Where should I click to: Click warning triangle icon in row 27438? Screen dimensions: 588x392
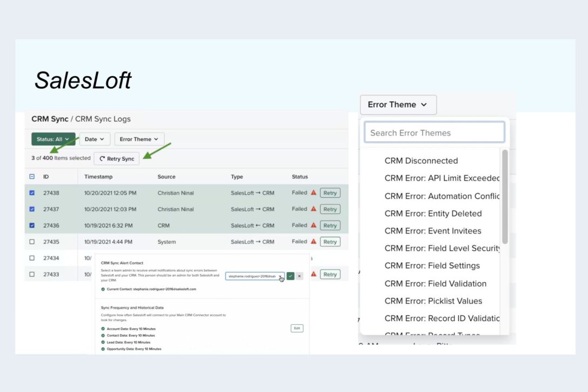tap(313, 192)
